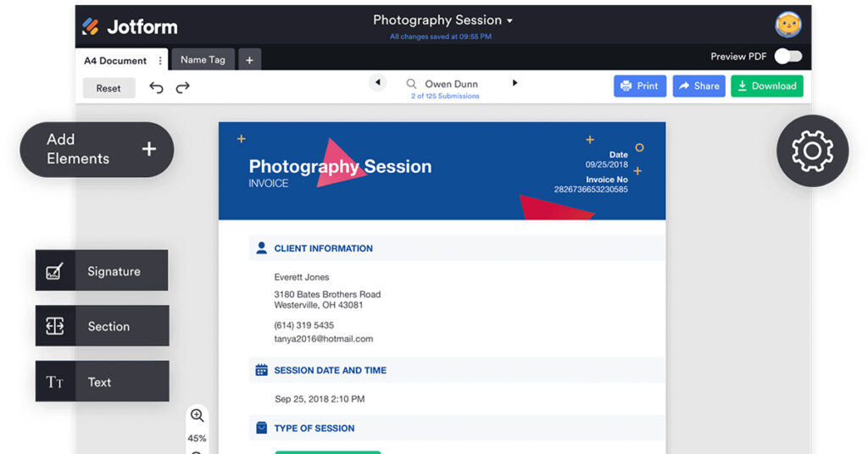Click the redo arrow icon
Screen dimensions: 868x454
182,87
